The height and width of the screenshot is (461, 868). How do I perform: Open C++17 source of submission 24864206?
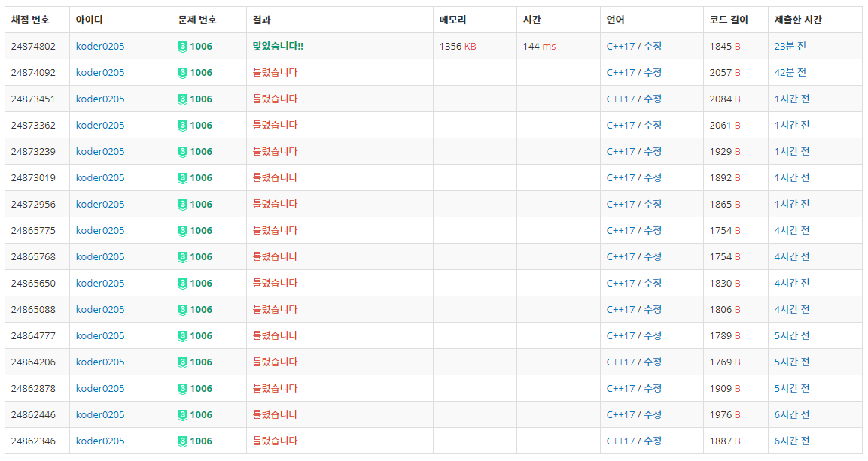click(x=620, y=362)
